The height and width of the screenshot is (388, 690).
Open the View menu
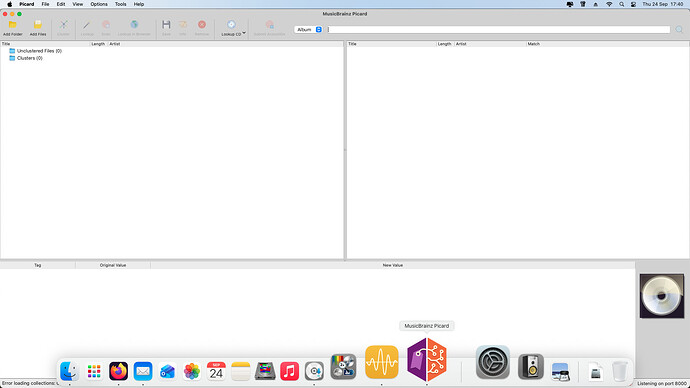77,4
